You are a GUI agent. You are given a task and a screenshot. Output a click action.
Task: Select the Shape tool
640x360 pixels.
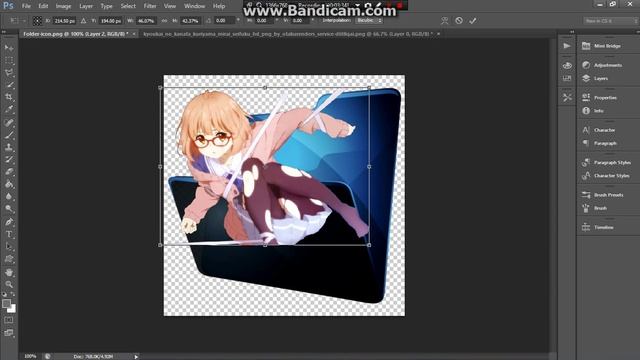coord(9,259)
